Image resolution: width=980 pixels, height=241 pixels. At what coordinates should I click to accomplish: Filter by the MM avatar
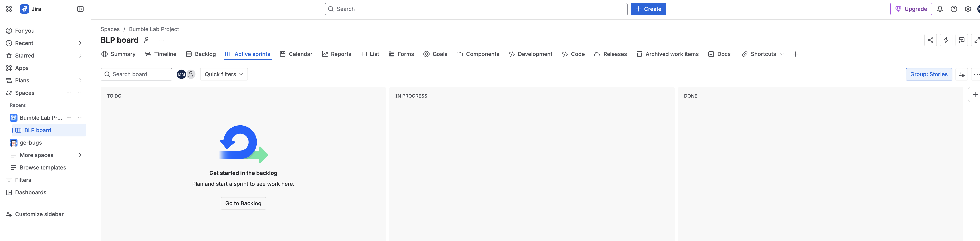coord(181,74)
